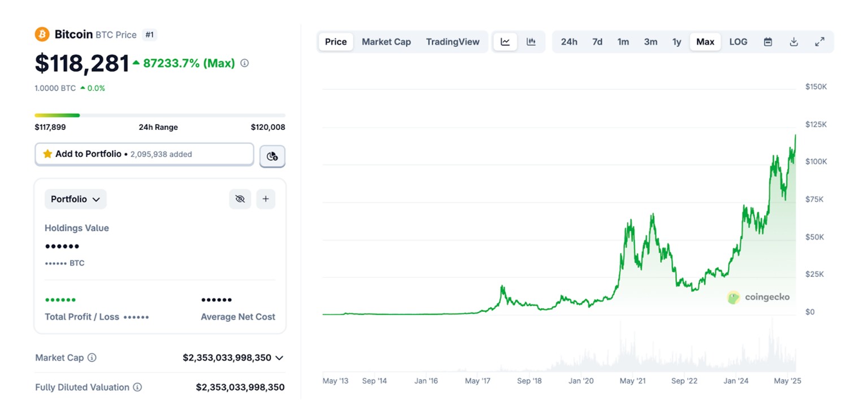Switch to the Price tab

[336, 42]
